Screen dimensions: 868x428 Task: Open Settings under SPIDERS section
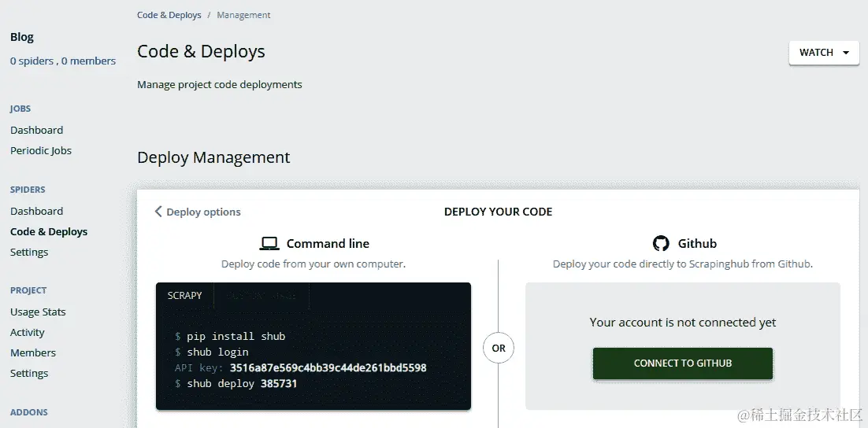[x=29, y=252]
